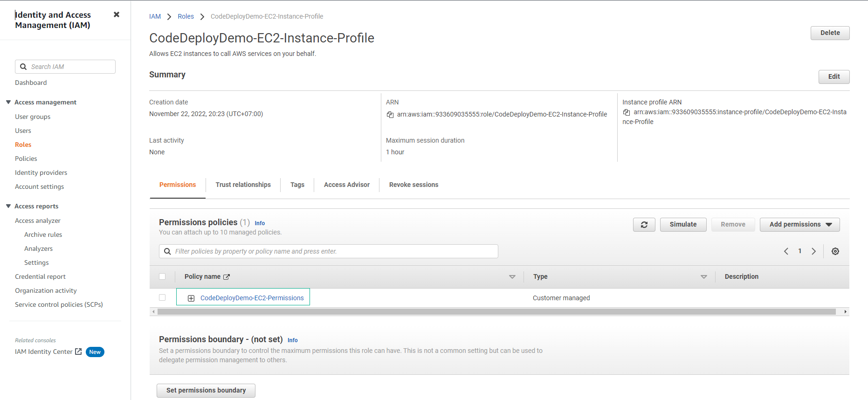Check the CodeDeployDemo-EC2-Permissions row checkbox

pos(162,297)
